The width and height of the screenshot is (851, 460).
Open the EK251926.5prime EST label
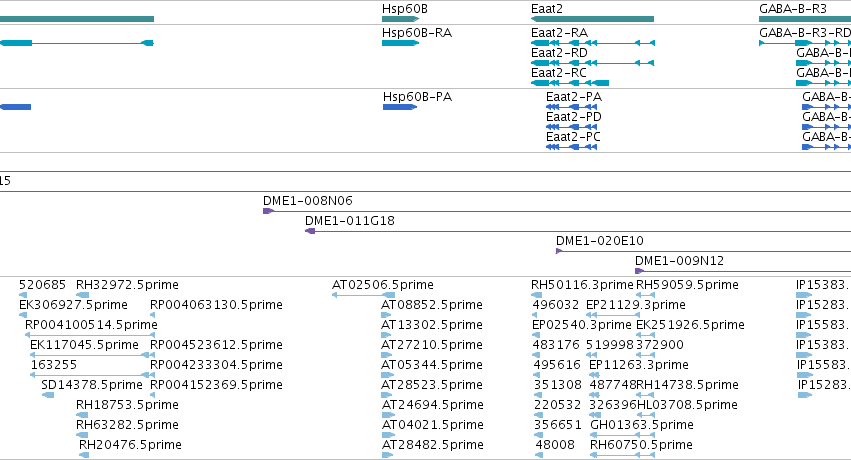690,325
